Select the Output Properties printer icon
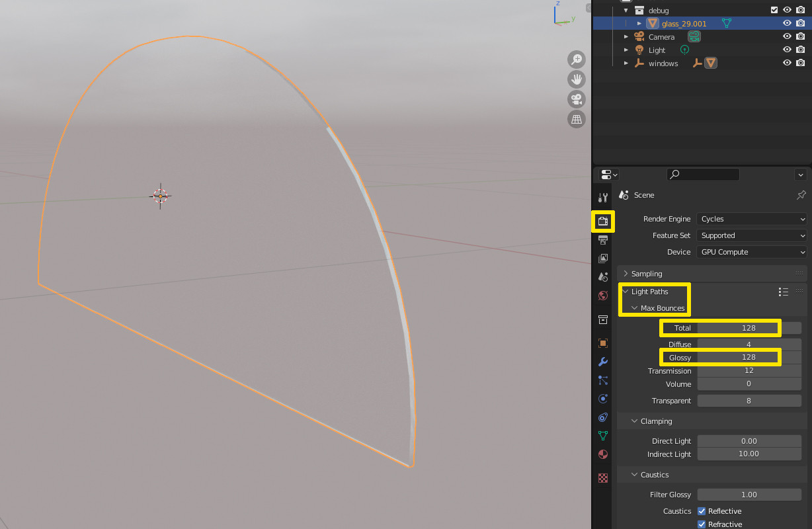Screen dimensions: 812x529 pos(602,240)
